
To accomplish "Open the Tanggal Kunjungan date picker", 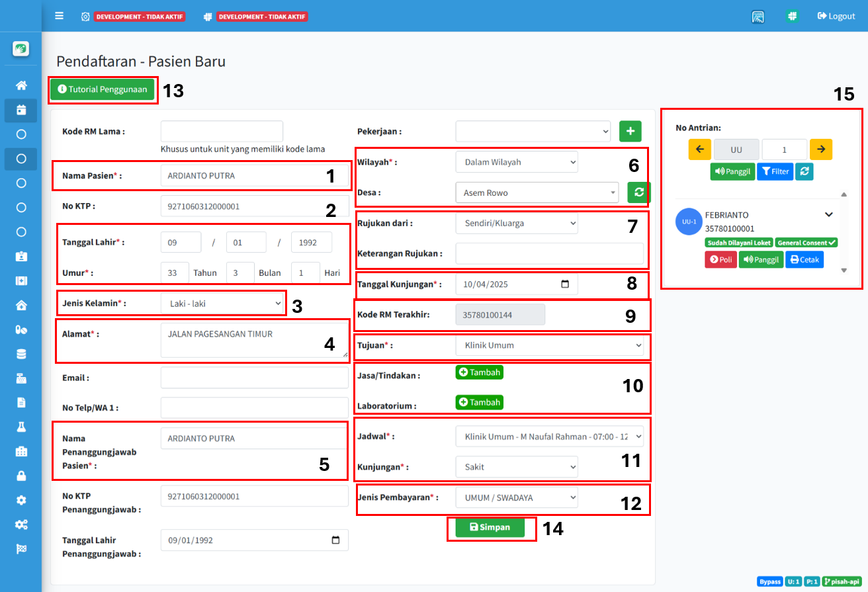I will coord(564,284).
